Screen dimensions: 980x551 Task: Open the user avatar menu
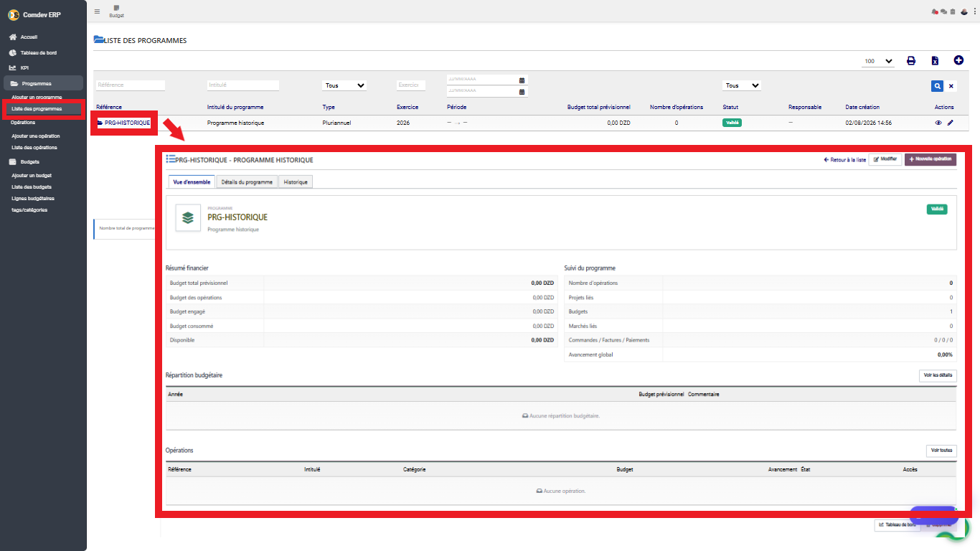point(964,11)
